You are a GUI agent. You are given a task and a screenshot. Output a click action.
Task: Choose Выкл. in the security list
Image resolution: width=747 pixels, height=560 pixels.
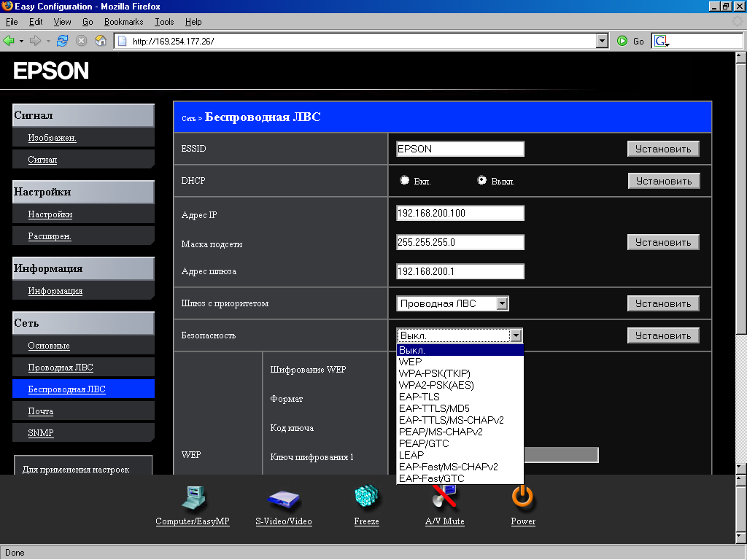(x=460, y=350)
